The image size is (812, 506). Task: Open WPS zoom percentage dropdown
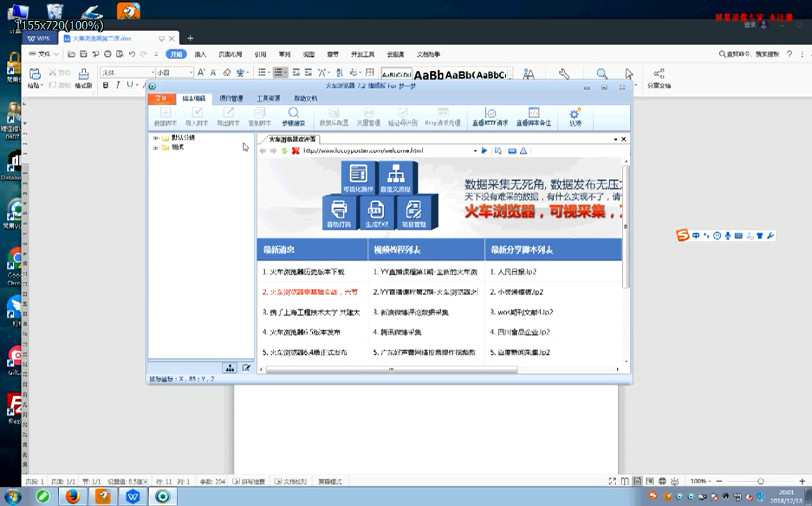pyautogui.click(x=700, y=481)
